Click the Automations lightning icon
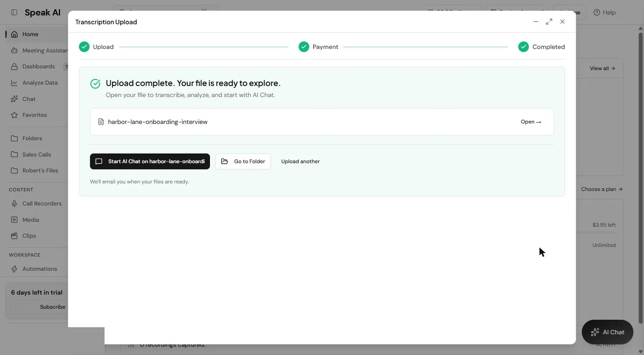The height and width of the screenshot is (355, 644). click(x=14, y=269)
